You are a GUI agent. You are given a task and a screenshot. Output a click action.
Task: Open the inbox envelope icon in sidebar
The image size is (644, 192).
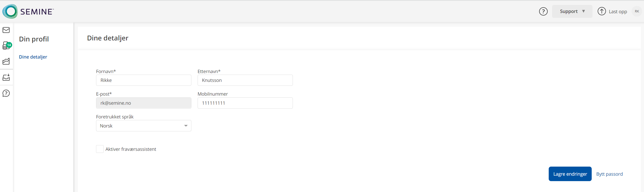[6, 30]
